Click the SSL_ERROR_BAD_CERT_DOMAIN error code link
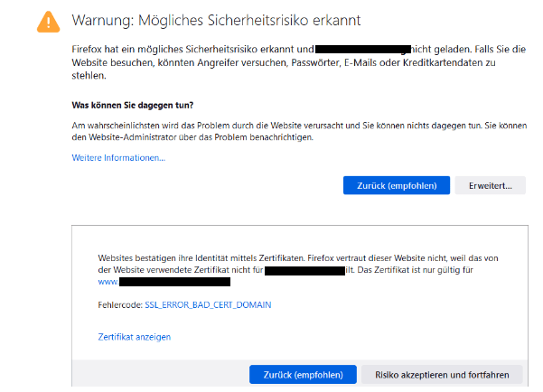543x392 pixels. pos(208,305)
